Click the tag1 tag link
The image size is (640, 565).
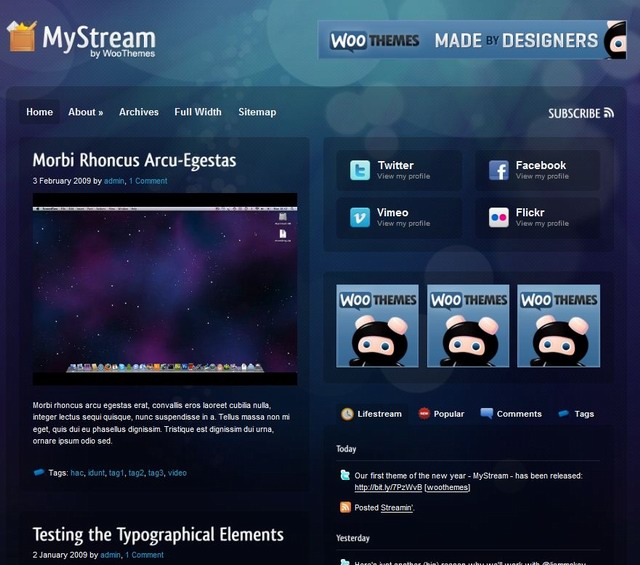116,473
